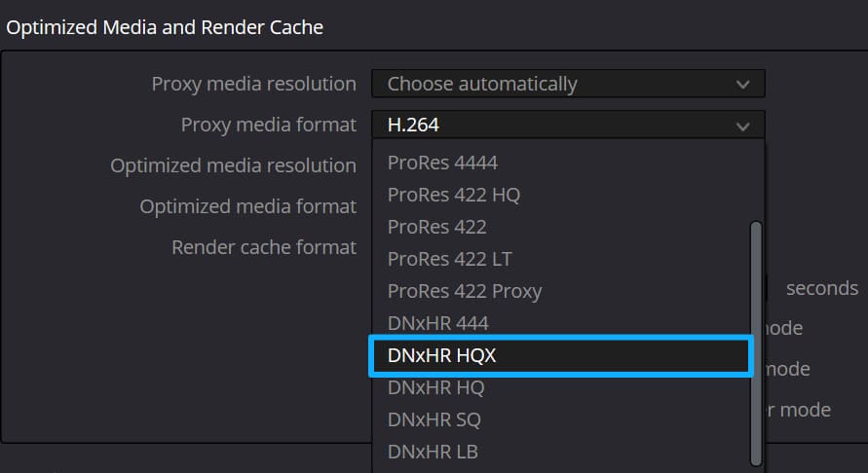Click the Proxy media format label
This screenshot has width=868, height=473.
pos(269,125)
